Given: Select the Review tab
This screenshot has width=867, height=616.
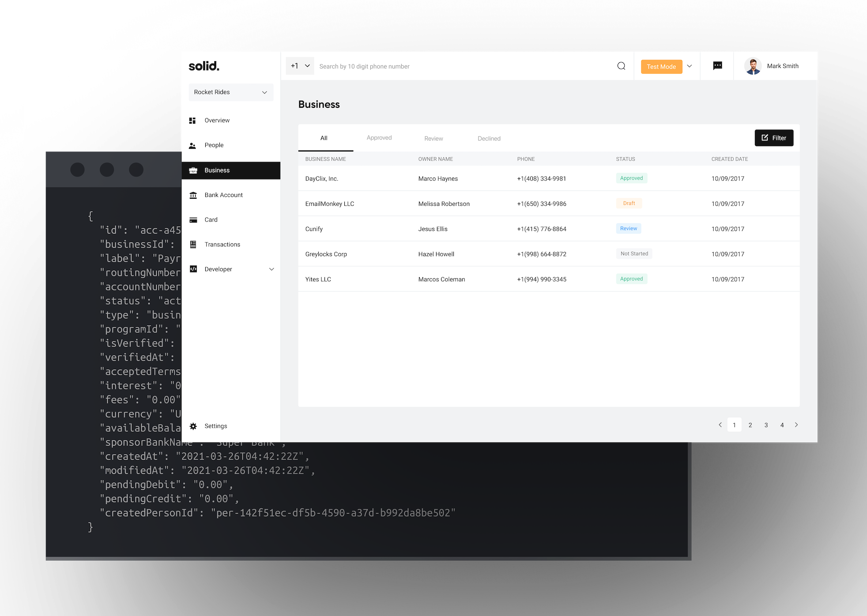Looking at the screenshot, I should coord(433,139).
